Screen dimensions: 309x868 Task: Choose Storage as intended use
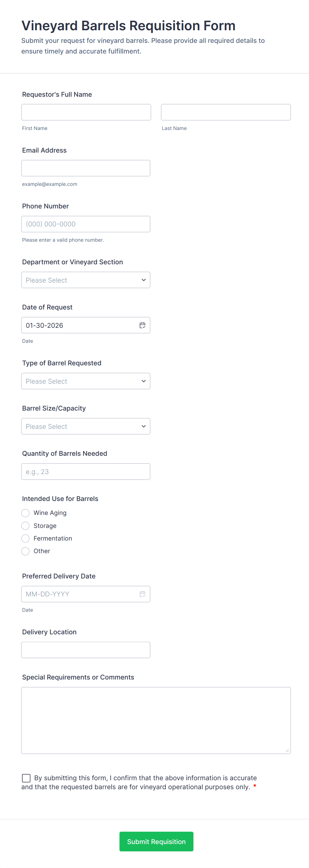click(26, 526)
